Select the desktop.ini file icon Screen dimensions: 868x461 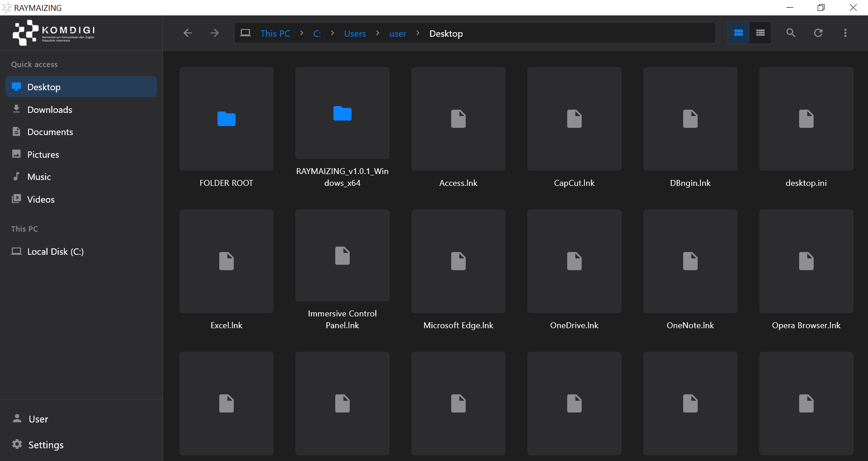pos(806,119)
